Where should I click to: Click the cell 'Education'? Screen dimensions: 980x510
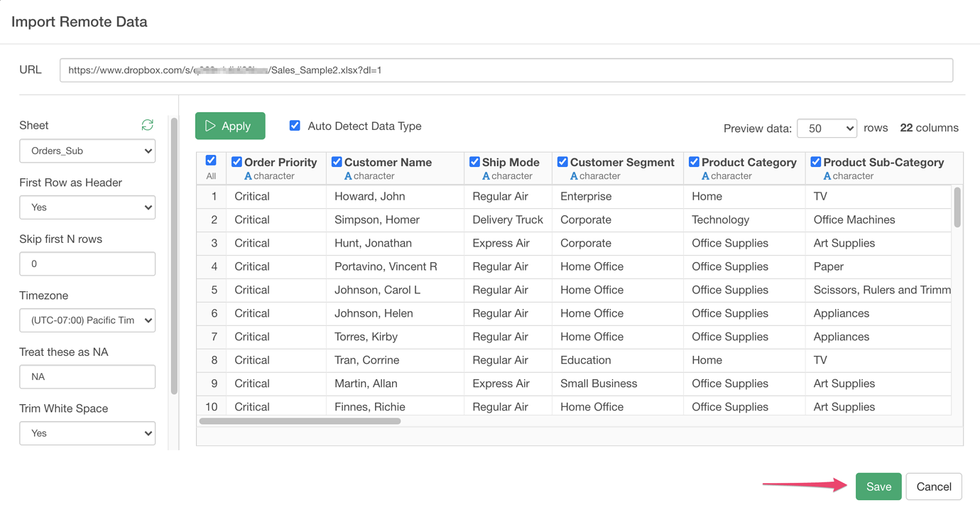pyautogui.click(x=618, y=360)
